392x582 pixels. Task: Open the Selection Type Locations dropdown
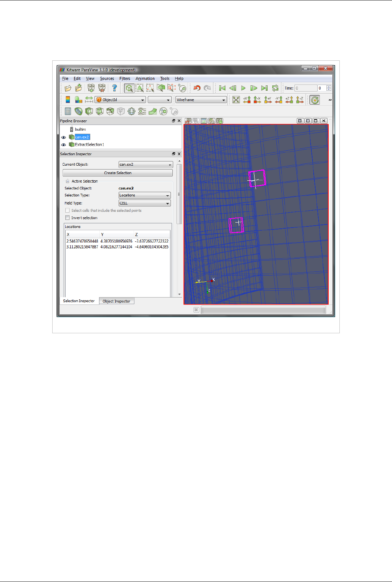145,195
